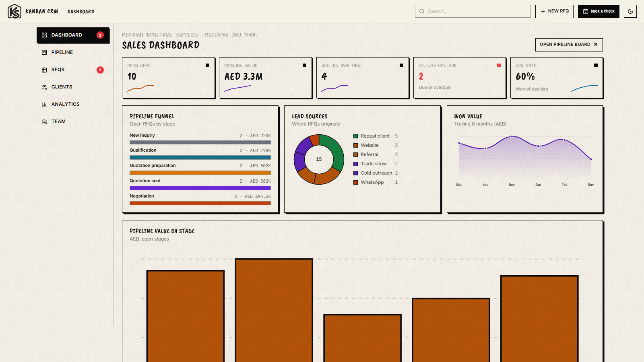Image resolution: width=644 pixels, height=362 pixels.
Task: Click the 'Dashboard' breadcrumb in header
Action: (x=81, y=12)
